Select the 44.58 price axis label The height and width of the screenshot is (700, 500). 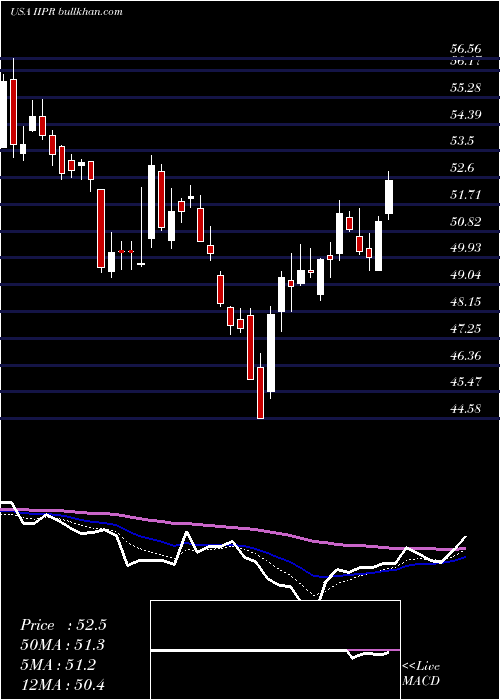466,408
